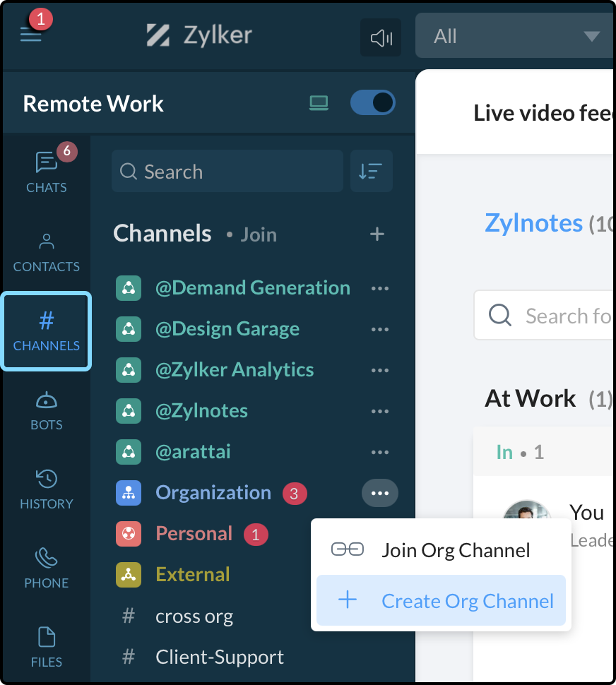Screen dimensions: 616x685
Task: Open the @Zylnotes channel
Action: tap(201, 411)
